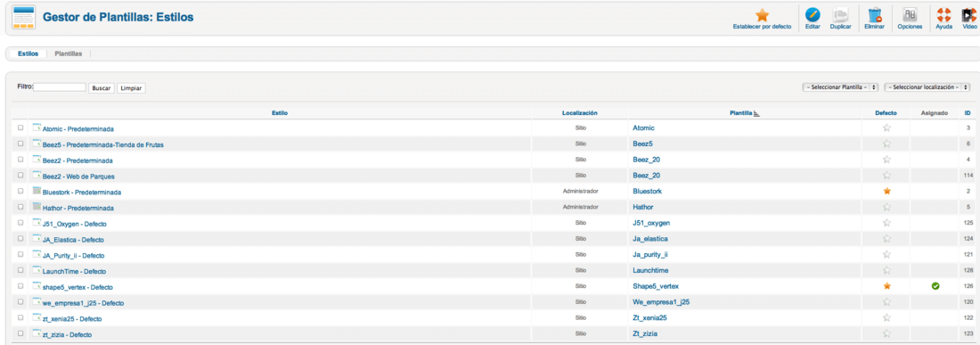This screenshot has width=980, height=345.
Task: Open the Zt_xenia25 template link
Action: pos(649,318)
